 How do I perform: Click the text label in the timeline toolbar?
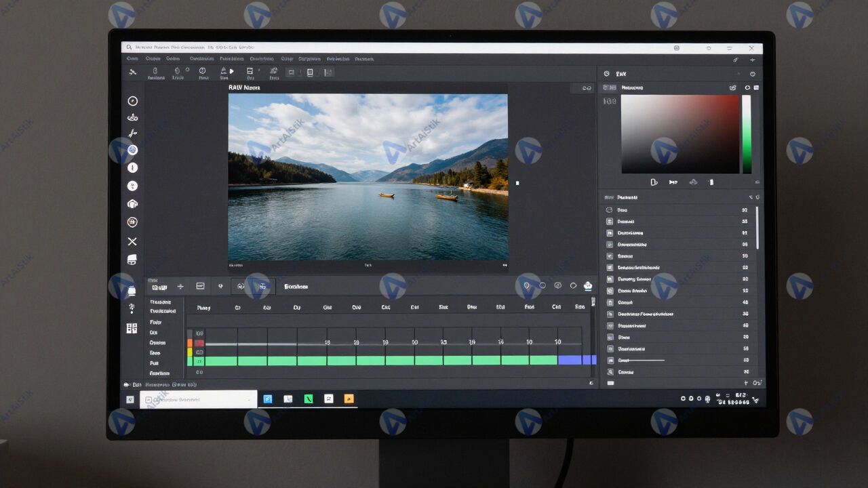pos(296,287)
